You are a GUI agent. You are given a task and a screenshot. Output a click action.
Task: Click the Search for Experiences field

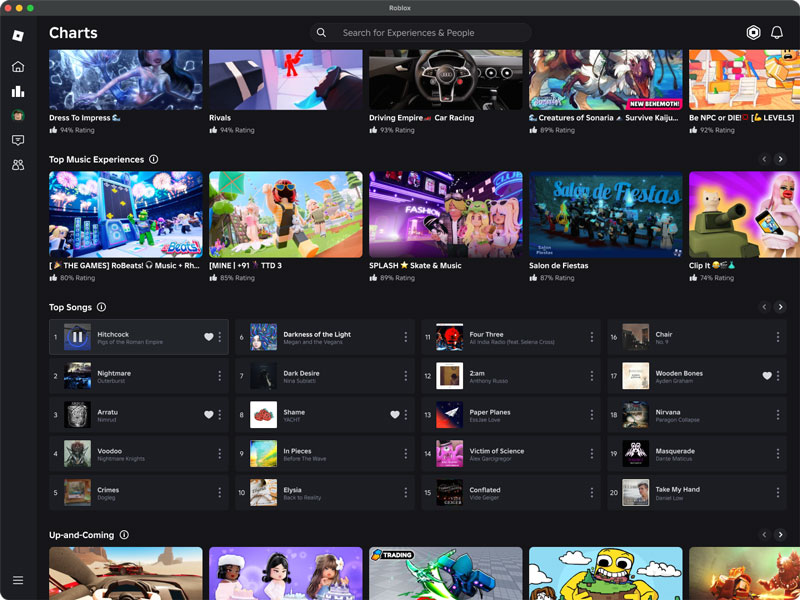click(430, 33)
